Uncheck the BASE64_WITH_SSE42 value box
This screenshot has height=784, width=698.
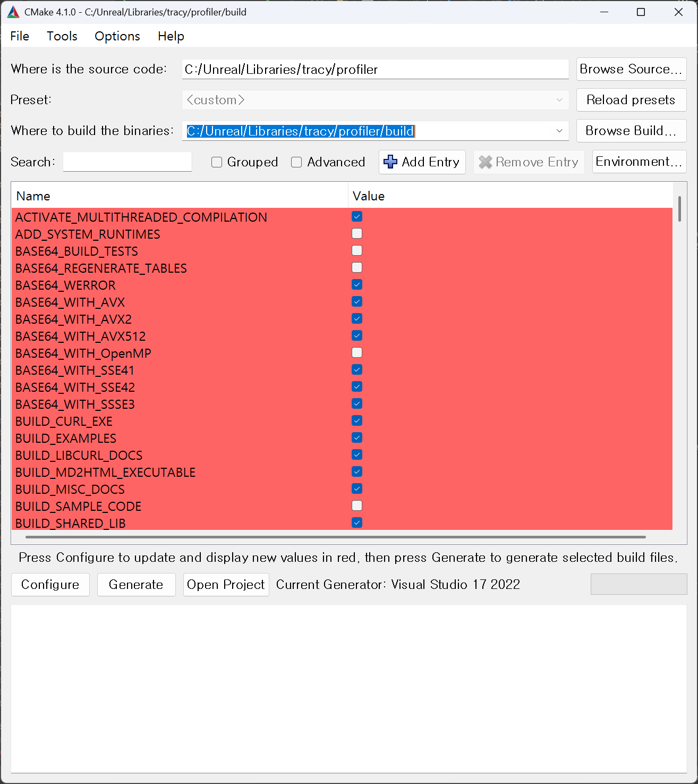357,387
